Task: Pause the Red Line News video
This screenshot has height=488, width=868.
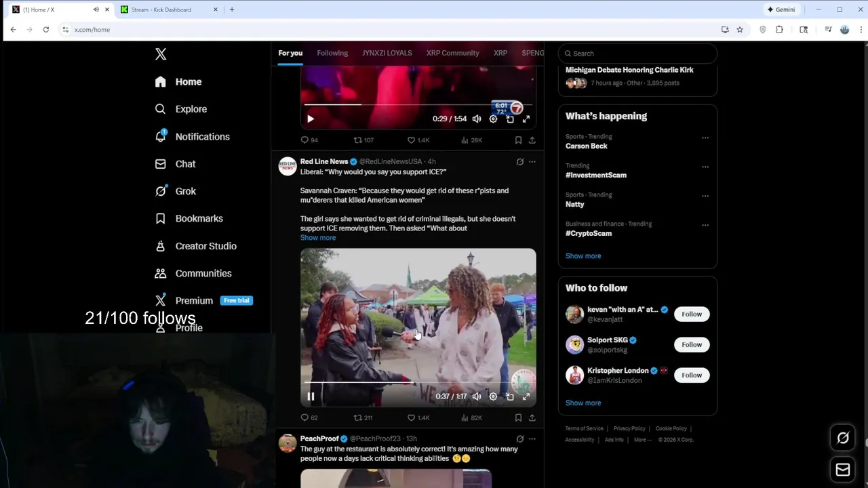Action: pos(311,396)
